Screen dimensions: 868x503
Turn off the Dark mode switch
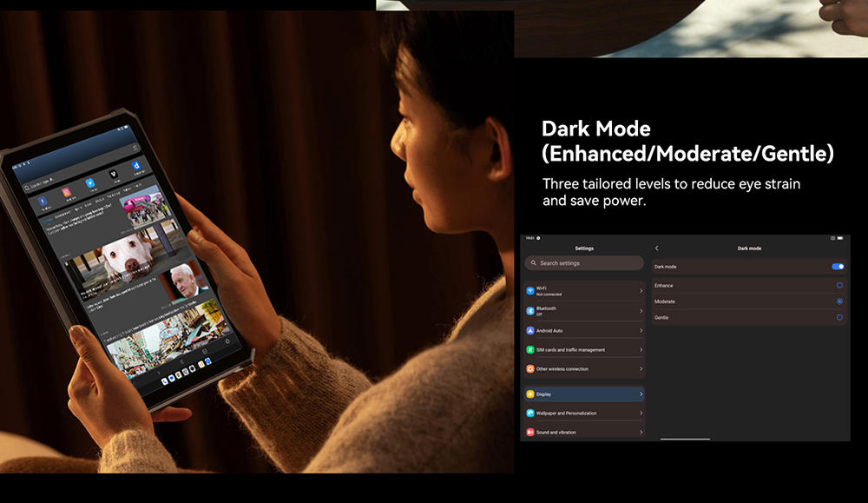[x=838, y=267]
